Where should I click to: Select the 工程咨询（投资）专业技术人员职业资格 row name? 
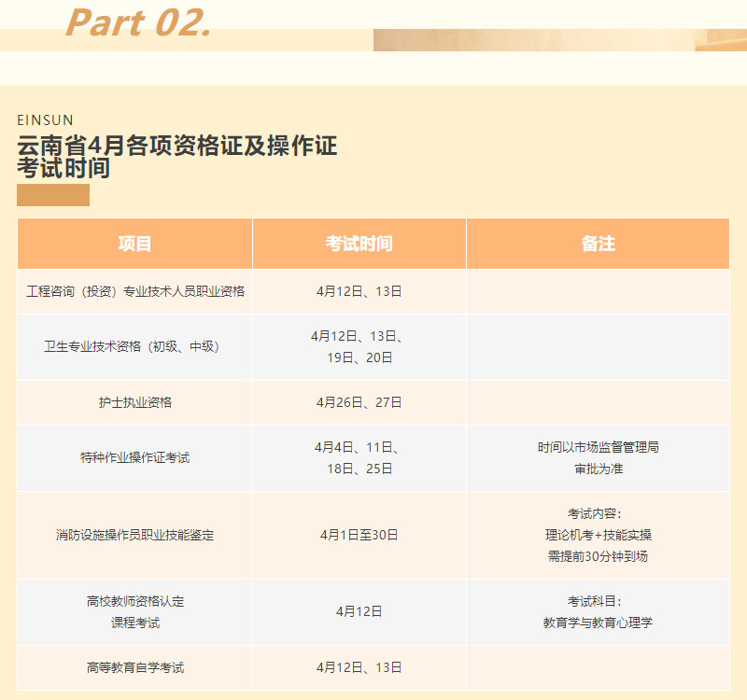click(x=134, y=291)
